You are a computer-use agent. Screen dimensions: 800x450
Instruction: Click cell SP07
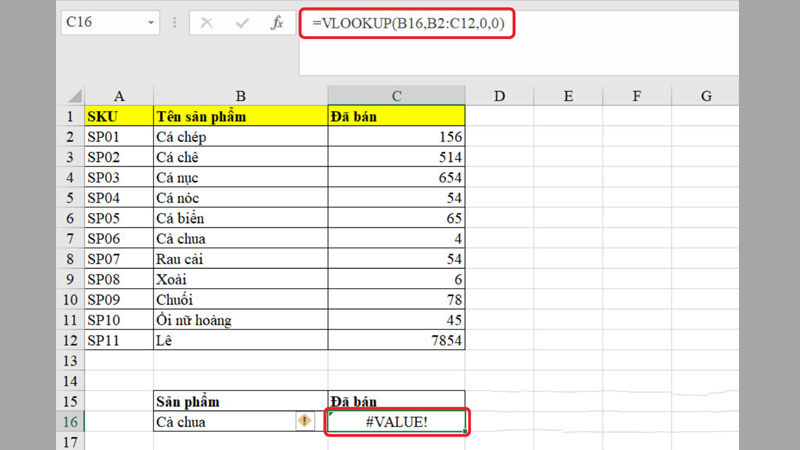click(x=119, y=259)
